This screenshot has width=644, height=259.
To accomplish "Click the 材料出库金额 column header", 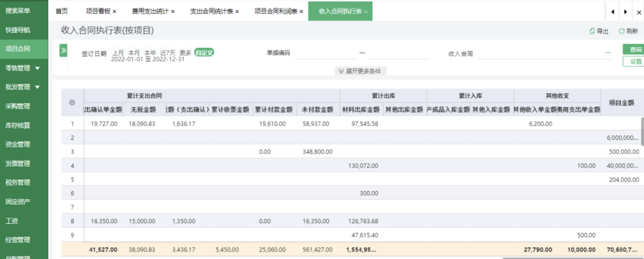I will (x=361, y=110).
